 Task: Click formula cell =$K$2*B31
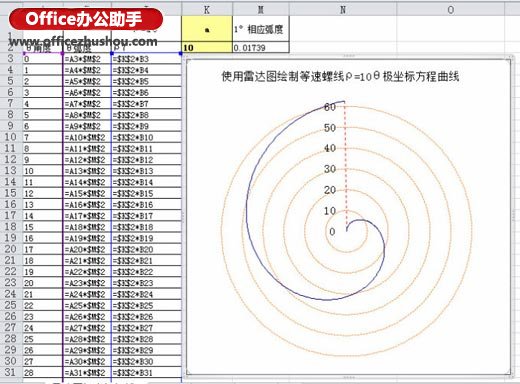[x=146, y=373]
